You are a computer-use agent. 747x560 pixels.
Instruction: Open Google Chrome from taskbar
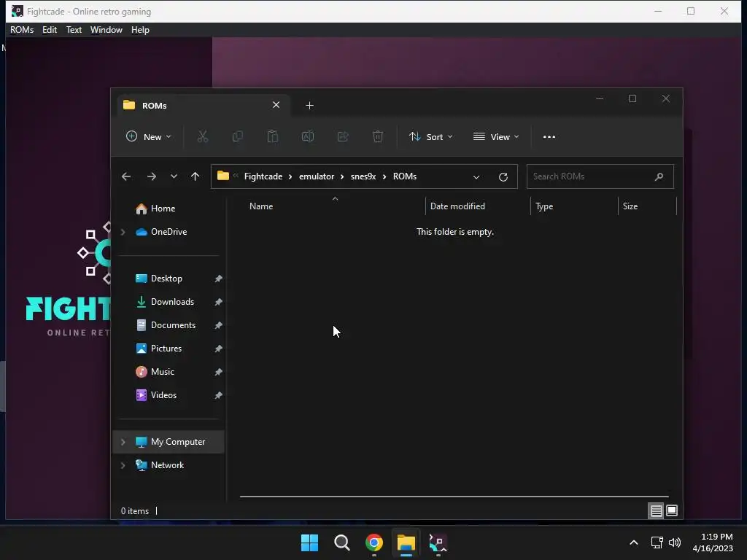[374, 542]
